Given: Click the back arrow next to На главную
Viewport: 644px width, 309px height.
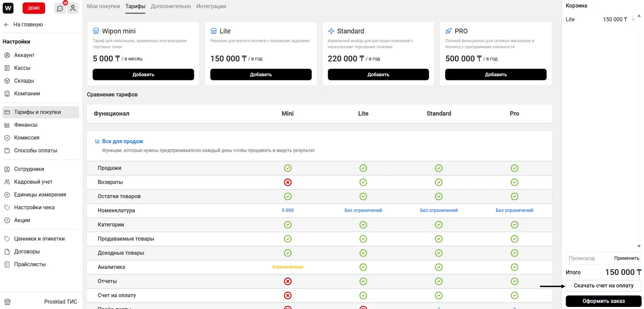Looking at the screenshot, I should click(x=6, y=25).
